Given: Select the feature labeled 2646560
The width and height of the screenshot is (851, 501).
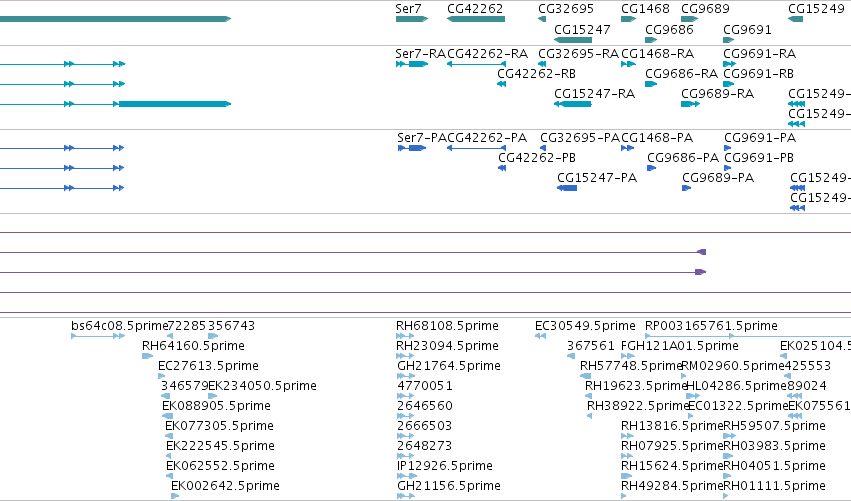Looking at the screenshot, I should (425, 406).
